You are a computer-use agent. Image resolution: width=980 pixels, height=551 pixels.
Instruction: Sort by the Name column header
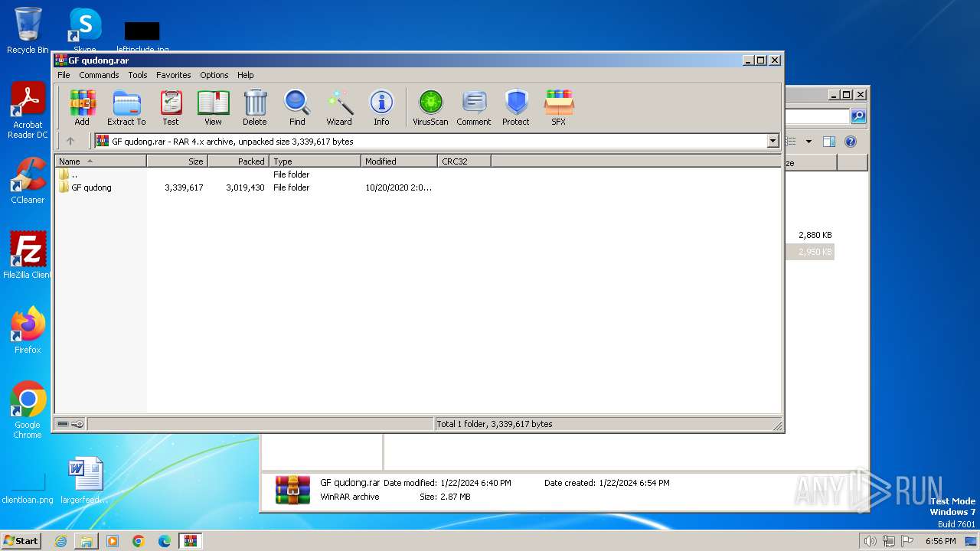click(100, 161)
